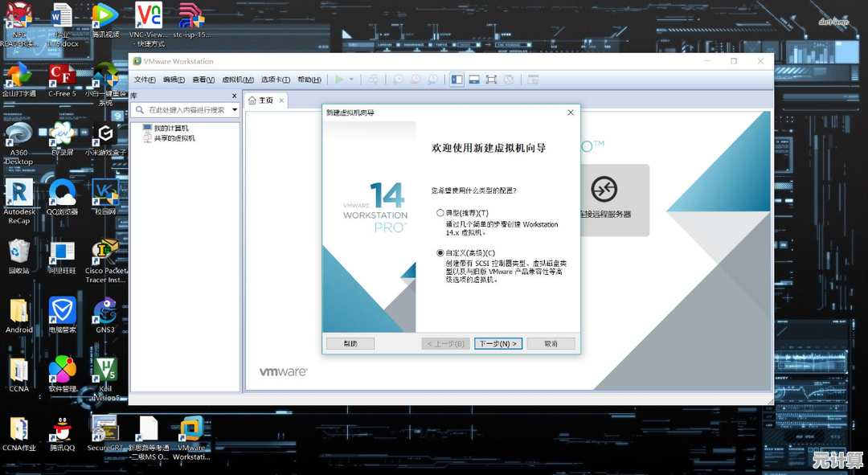The height and width of the screenshot is (475, 868).
Task: Open the stc-isp desktop shortcut
Action: click(191, 20)
